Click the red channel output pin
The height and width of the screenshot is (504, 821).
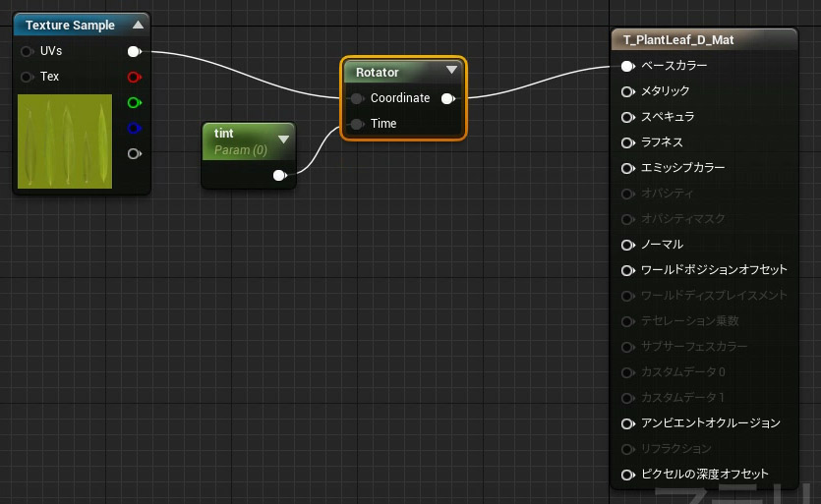pos(135,77)
